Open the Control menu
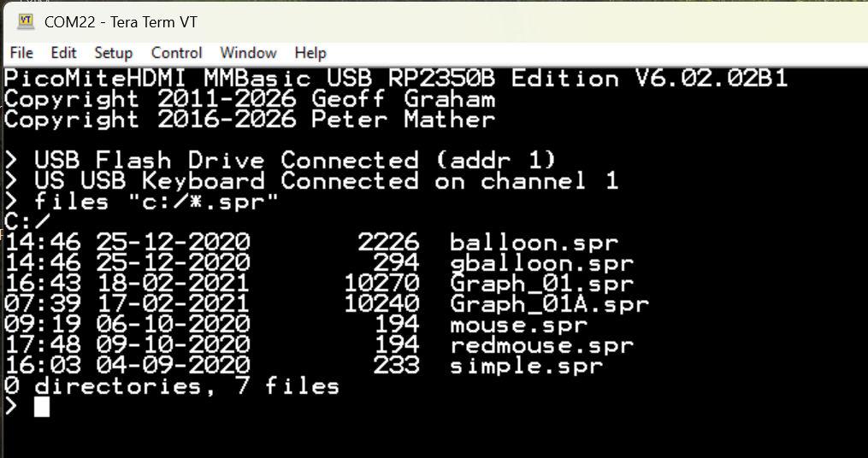The width and height of the screenshot is (868, 458). [176, 53]
